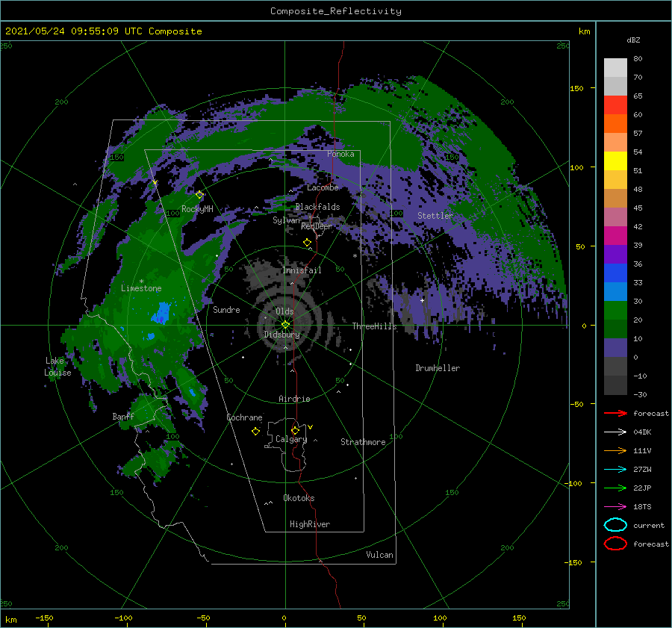Click the Calgary city label

point(291,439)
